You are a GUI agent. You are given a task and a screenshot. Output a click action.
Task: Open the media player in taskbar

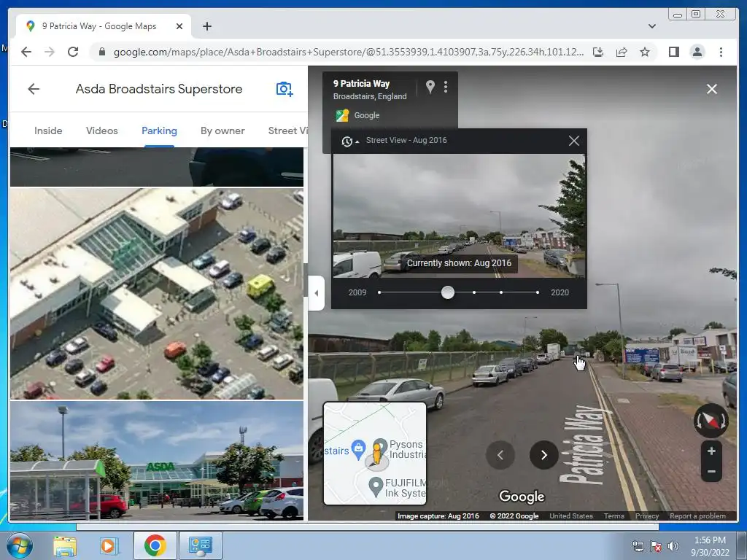(x=109, y=545)
